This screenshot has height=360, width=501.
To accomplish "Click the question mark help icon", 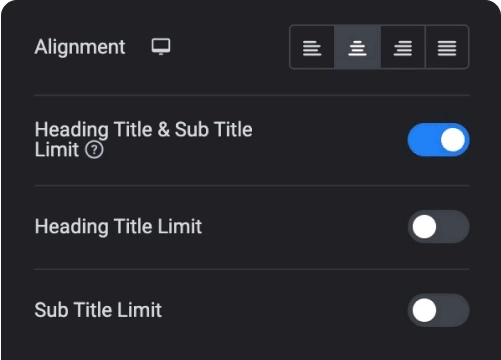I will [94, 150].
